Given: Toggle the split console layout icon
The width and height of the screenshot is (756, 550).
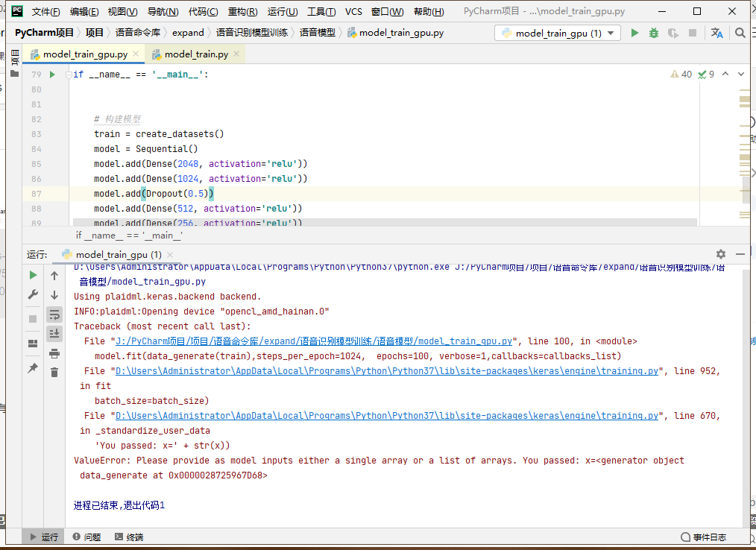Looking at the screenshot, I should (34, 343).
